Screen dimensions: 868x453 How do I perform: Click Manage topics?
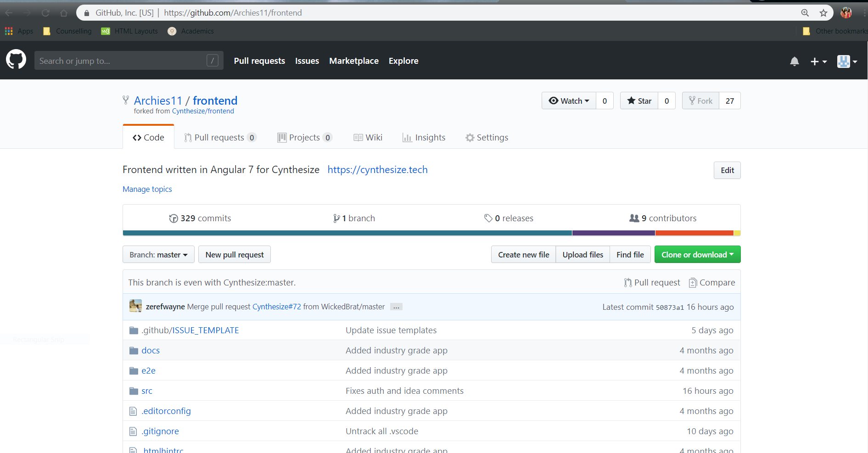147,189
